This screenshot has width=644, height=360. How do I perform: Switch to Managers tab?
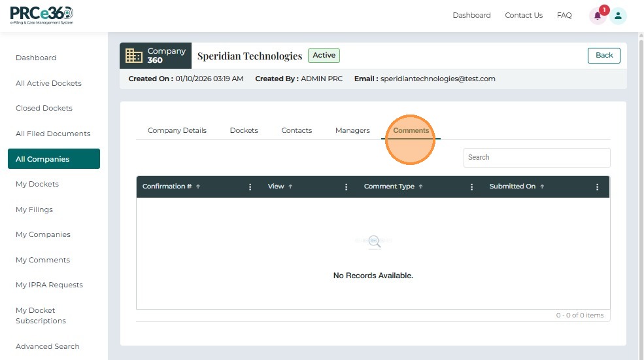coord(352,130)
